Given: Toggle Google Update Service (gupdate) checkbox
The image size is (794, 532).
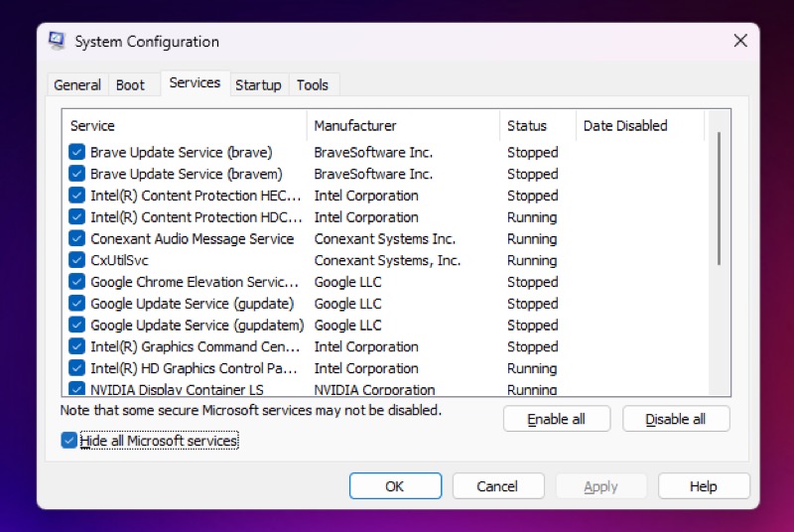Looking at the screenshot, I should click(76, 304).
